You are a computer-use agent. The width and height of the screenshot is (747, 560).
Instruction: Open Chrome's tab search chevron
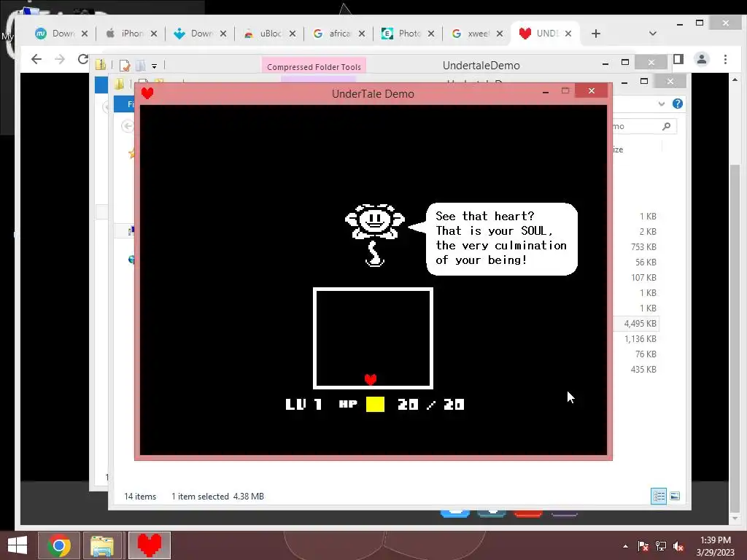653,34
